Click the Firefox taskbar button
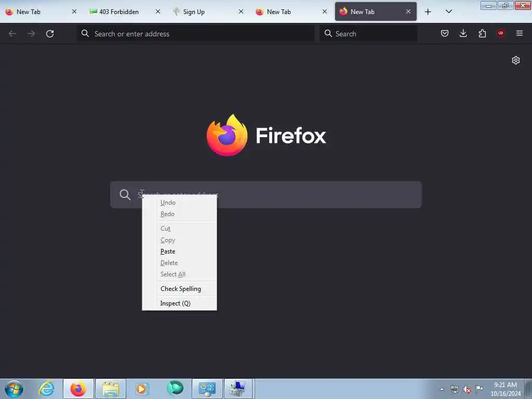Image resolution: width=532 pixels, height=399 pixels. tap(78, 389)
